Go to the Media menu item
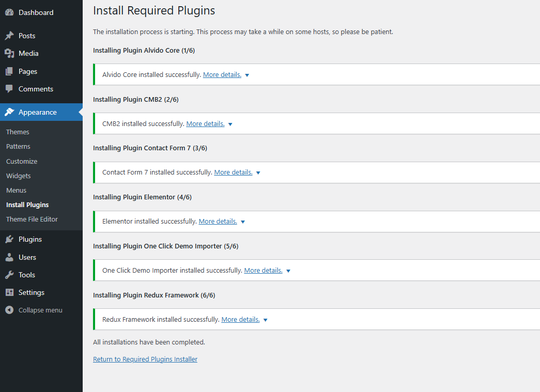Image resolution: width=540 pixels, height=392 pixels. [41, 53]
